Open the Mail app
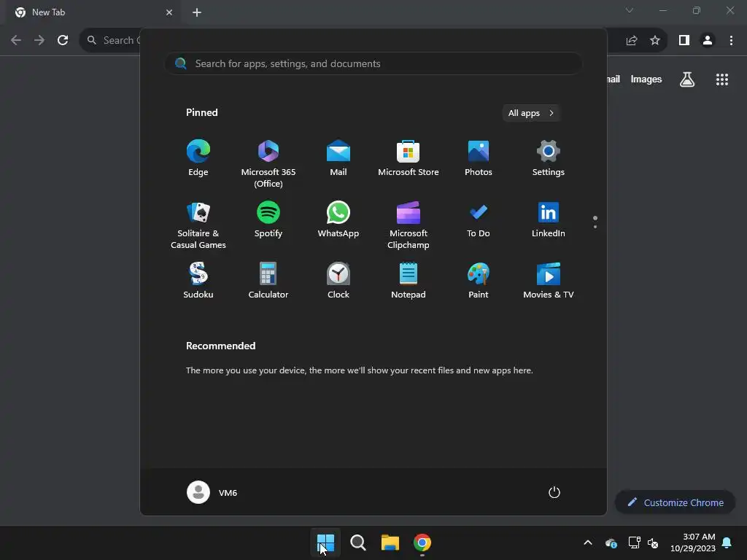 338,158
